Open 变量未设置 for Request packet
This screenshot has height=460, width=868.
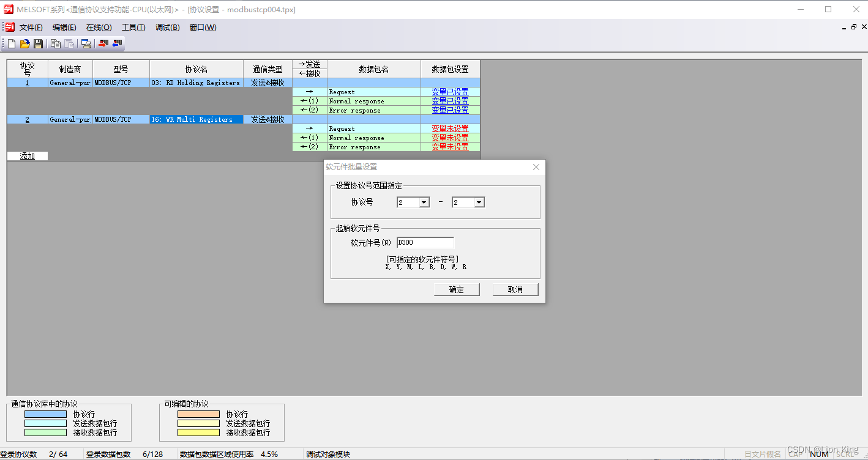[x=450, y=128]
